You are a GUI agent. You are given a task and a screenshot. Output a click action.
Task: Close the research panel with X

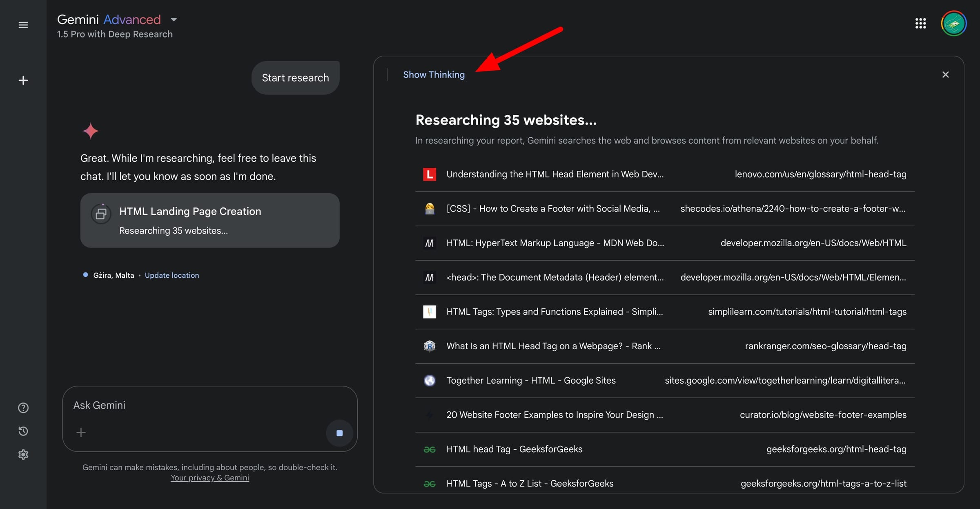coord(945,74)
